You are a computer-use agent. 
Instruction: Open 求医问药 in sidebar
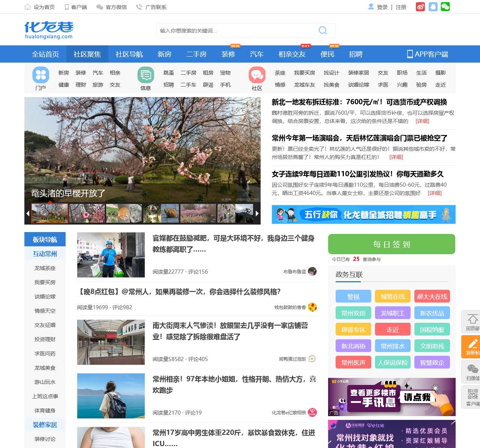[45, 354]
